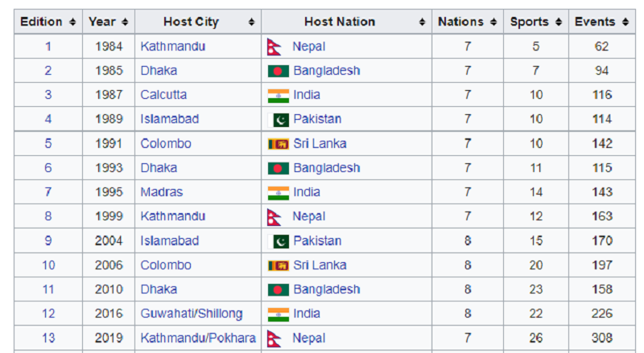This screenshot has width=644, height=353.
Task: Click the Bangladesh flag in the 1985 row
Action: click(278, 71)
